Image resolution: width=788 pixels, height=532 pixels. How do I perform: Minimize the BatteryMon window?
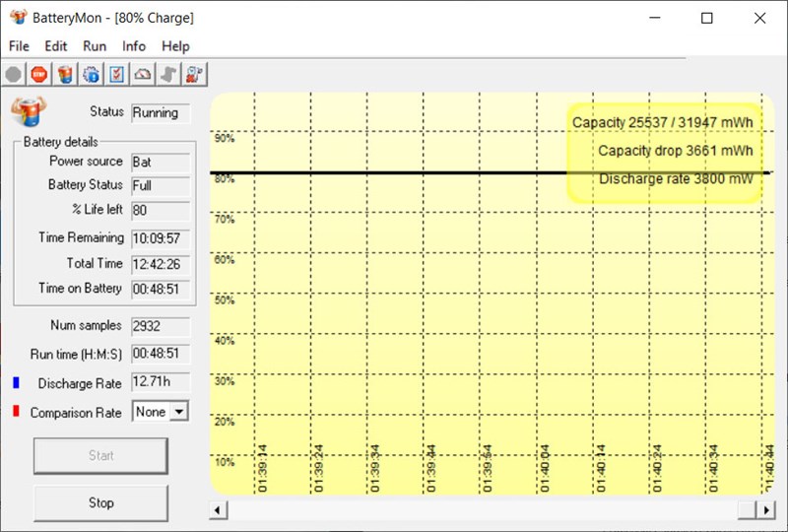(654, 18)
